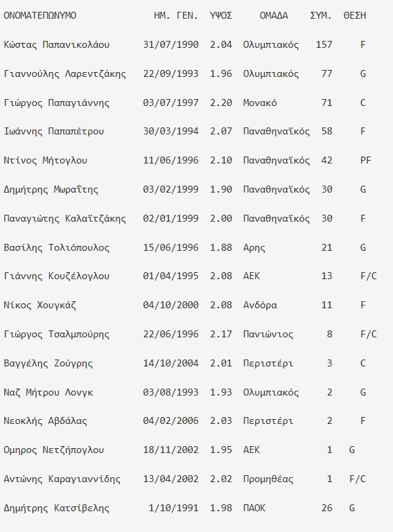Click the appearances value 157
The width and height of the screenshot is (393, 532).
[x=324, y=45]
